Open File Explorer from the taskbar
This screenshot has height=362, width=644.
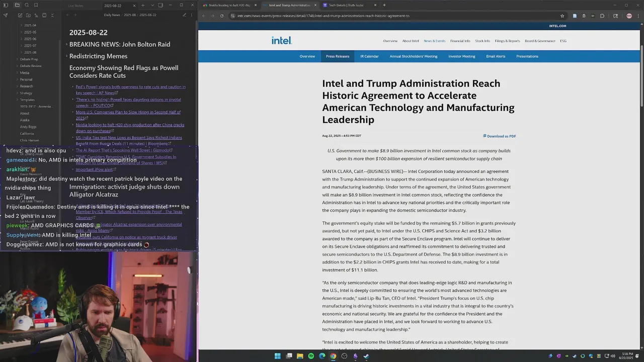(300, 356)
